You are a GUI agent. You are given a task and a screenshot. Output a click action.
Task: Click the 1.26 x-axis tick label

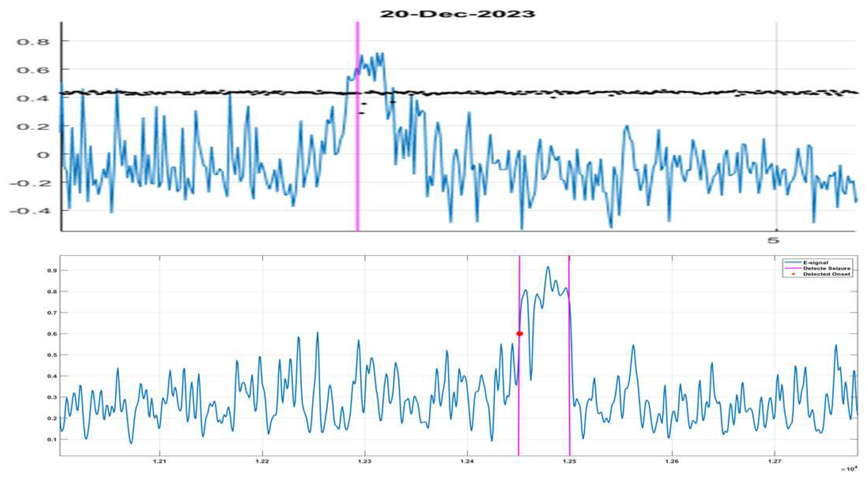click(672, 461)
